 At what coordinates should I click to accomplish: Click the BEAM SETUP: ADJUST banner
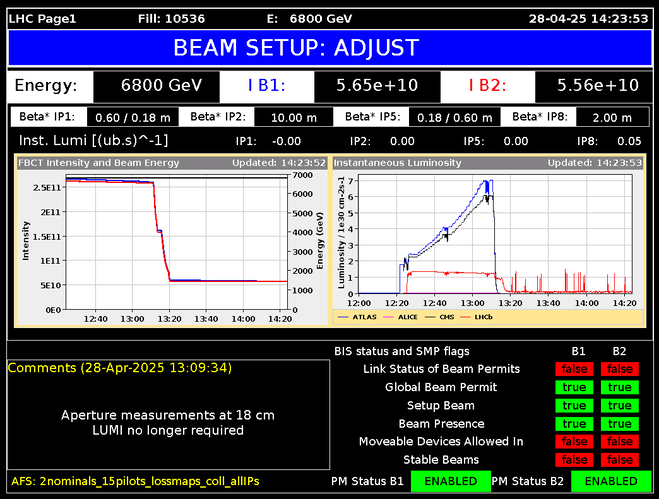point(330,48)
